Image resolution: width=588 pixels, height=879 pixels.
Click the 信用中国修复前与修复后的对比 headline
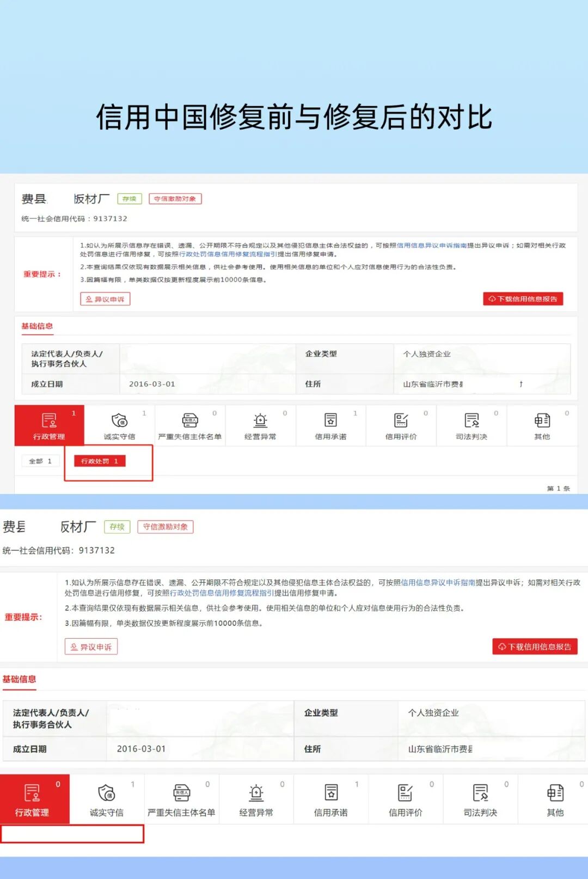click(x=294, y=117)
